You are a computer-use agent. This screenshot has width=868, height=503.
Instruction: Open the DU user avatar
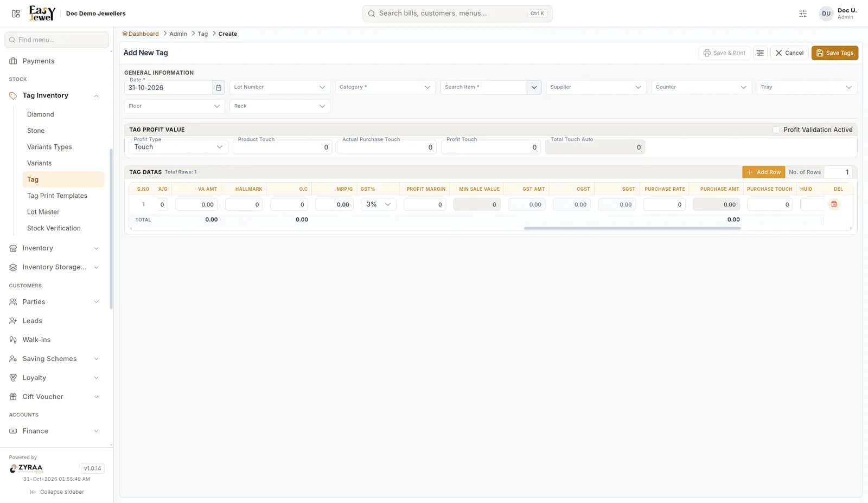pyautogui.click(x=826, y=14)
